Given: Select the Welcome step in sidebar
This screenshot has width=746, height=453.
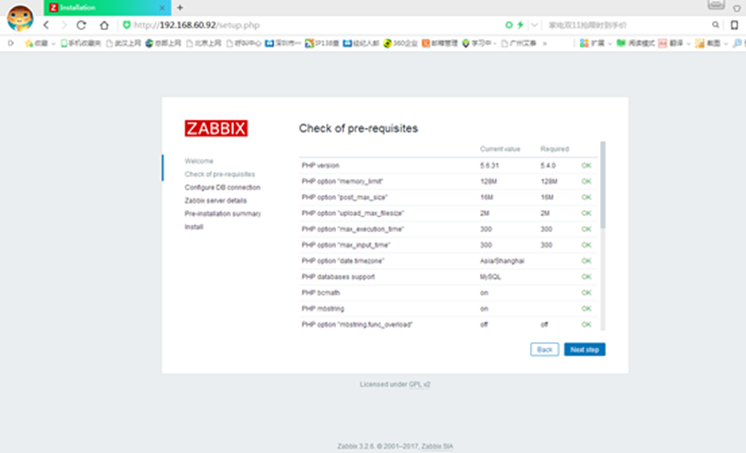Looking at the screenshot, I should click(x=199, y=161).
